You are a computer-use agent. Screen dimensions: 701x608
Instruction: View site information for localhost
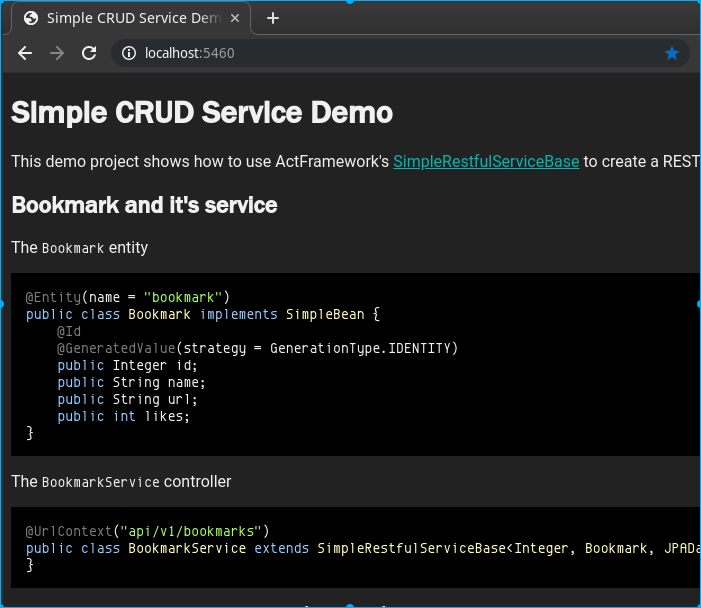coord(129,53)
